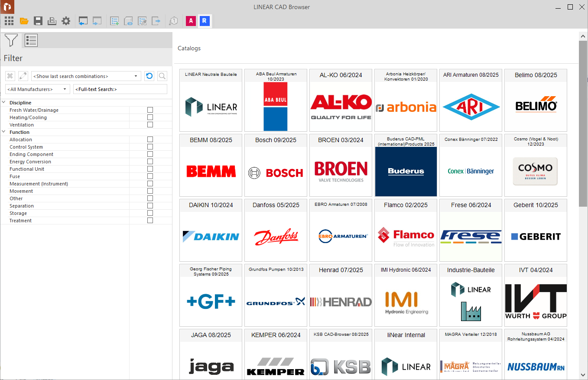
Task: Open the grid overview icon in toolbar
Action: (9, 21)
